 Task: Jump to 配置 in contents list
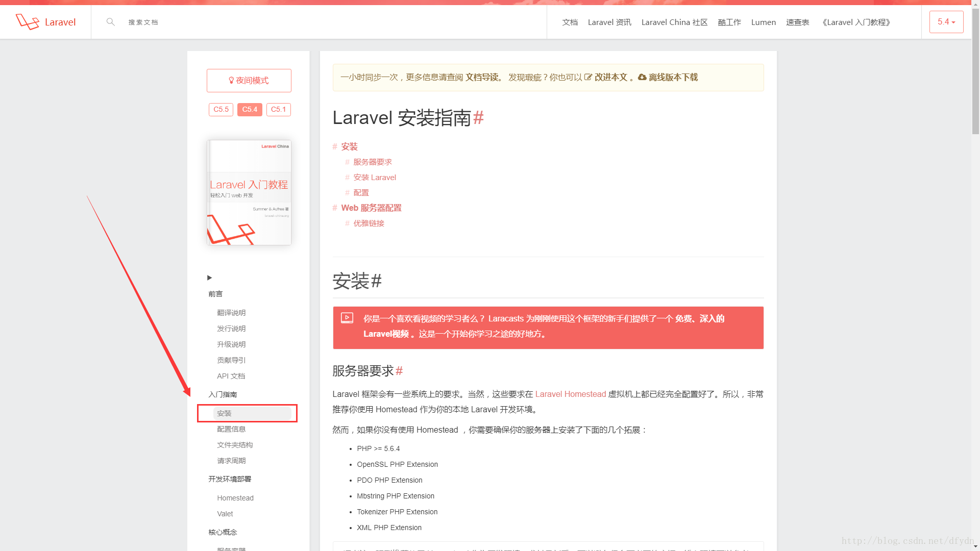point(361,193)
